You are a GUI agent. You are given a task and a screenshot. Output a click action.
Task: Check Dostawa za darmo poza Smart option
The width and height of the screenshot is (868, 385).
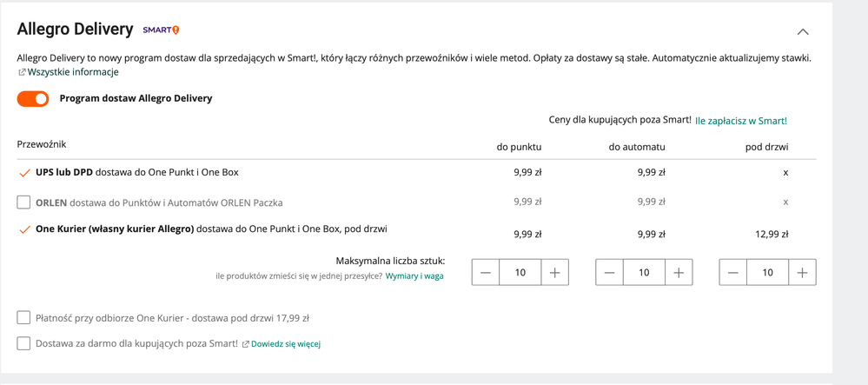[x=23, y=343]
